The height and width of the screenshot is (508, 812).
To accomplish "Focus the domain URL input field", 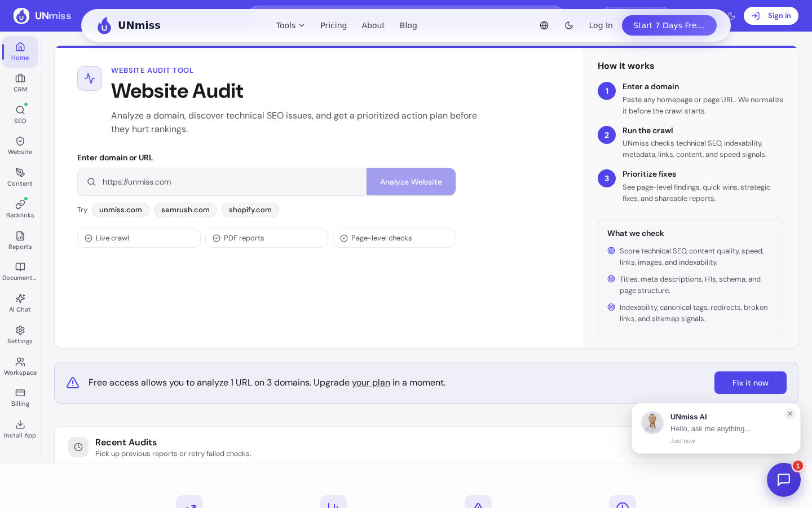I will (222, 182).
